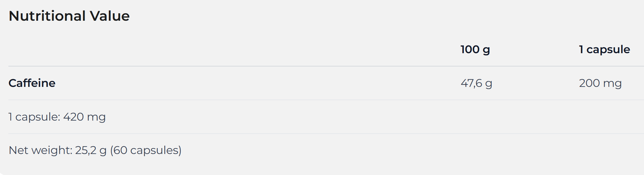Click the 420 mg capsule weight value
Image resolution: width=644 pixels, height=175 pixels.
pos(84,117)
